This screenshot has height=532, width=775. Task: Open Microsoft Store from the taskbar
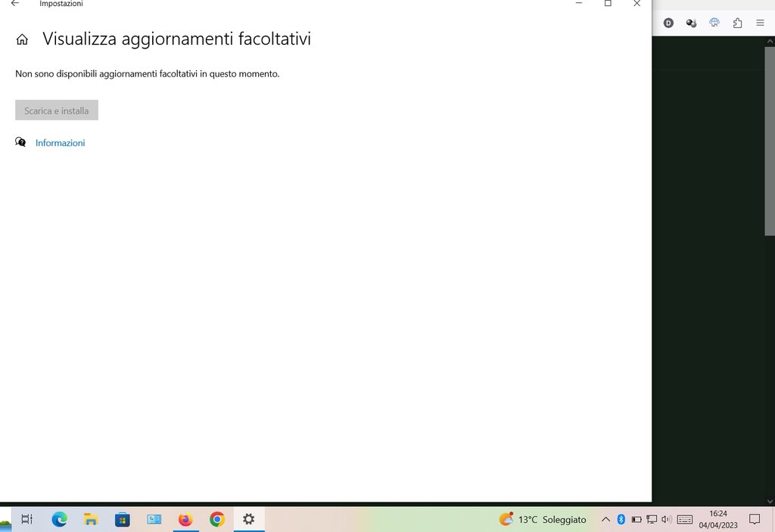click(122, 519)
